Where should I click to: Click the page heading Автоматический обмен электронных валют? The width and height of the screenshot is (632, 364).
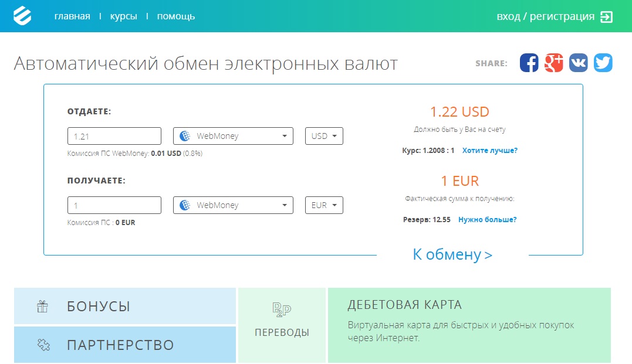(x=205, y=64)
